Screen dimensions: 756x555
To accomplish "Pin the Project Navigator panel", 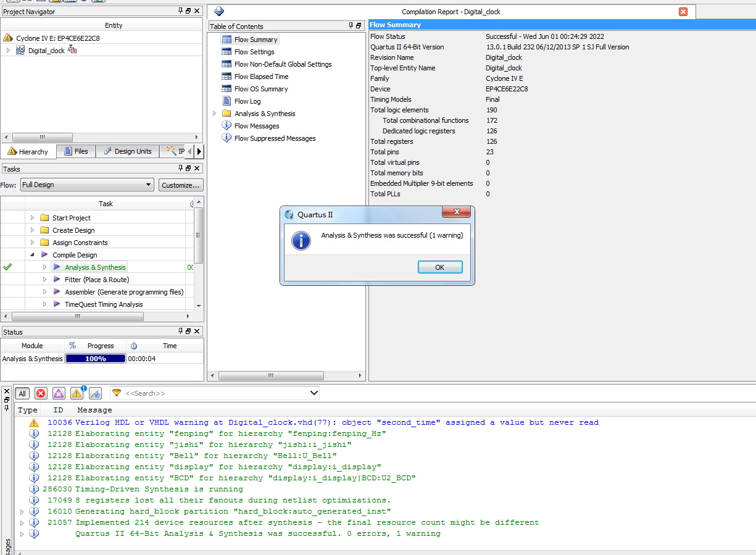I will (181, 11).
